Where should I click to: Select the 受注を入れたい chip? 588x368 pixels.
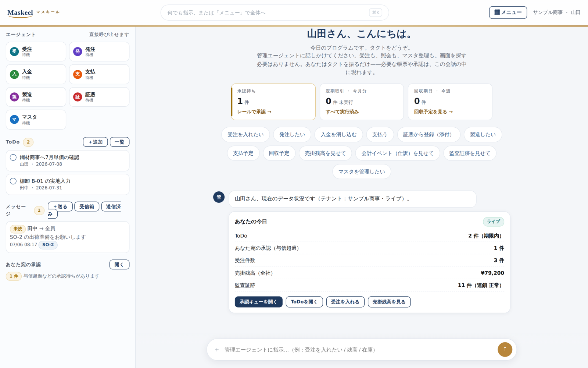tap(245, 135)
